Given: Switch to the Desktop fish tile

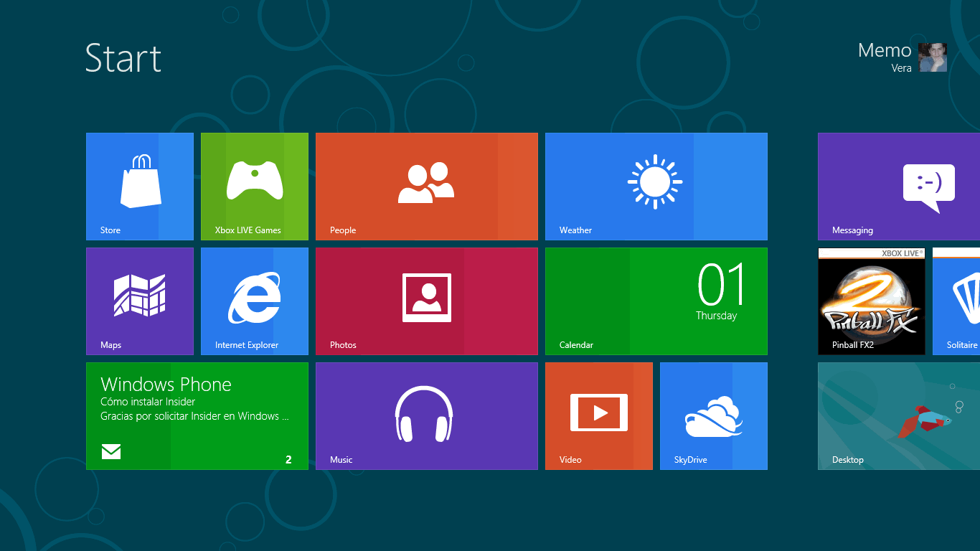Looking at the screenshot, I should [x=899, y=415].
